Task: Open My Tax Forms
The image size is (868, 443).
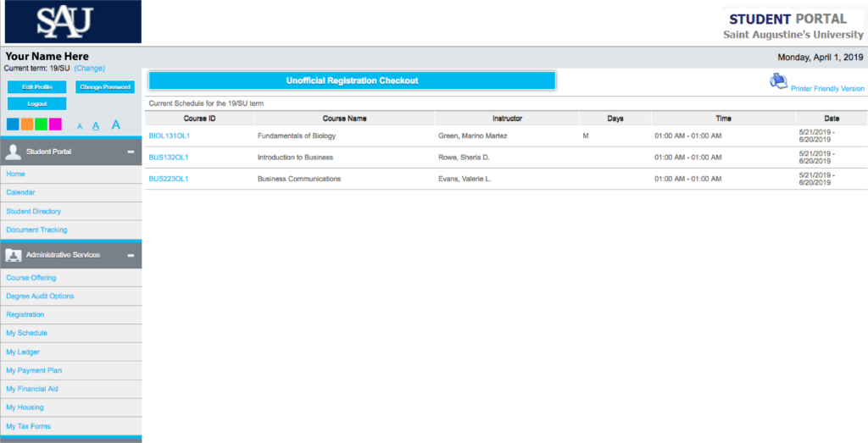Action: click(71, 426)
